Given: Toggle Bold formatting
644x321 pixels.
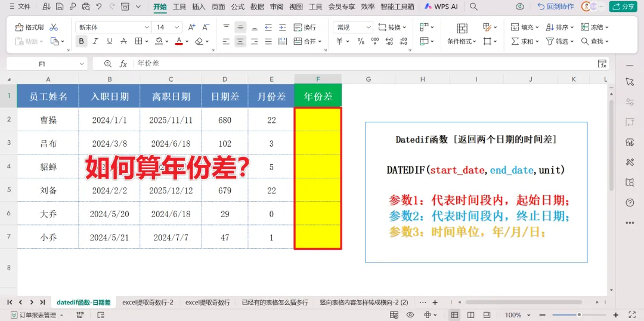Looking at the screenshot, I should coord(81,41).
